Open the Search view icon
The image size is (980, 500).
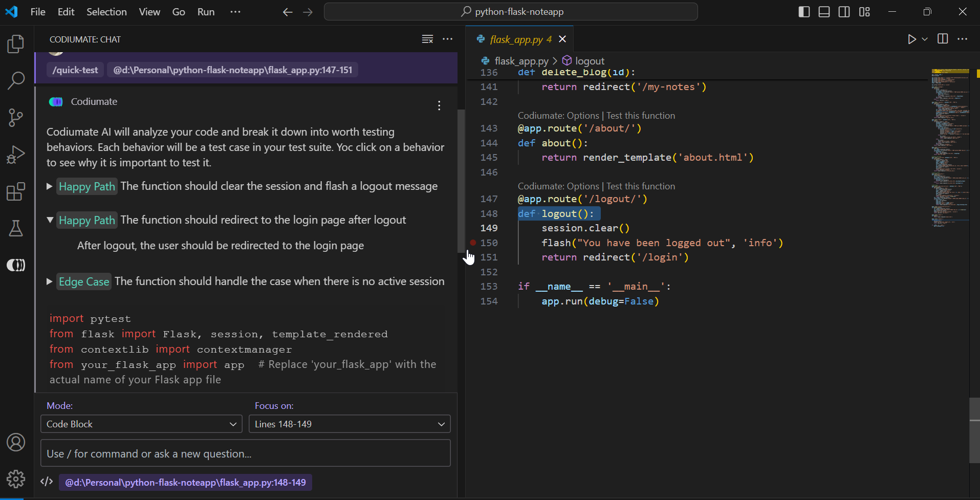coord(16,80)
